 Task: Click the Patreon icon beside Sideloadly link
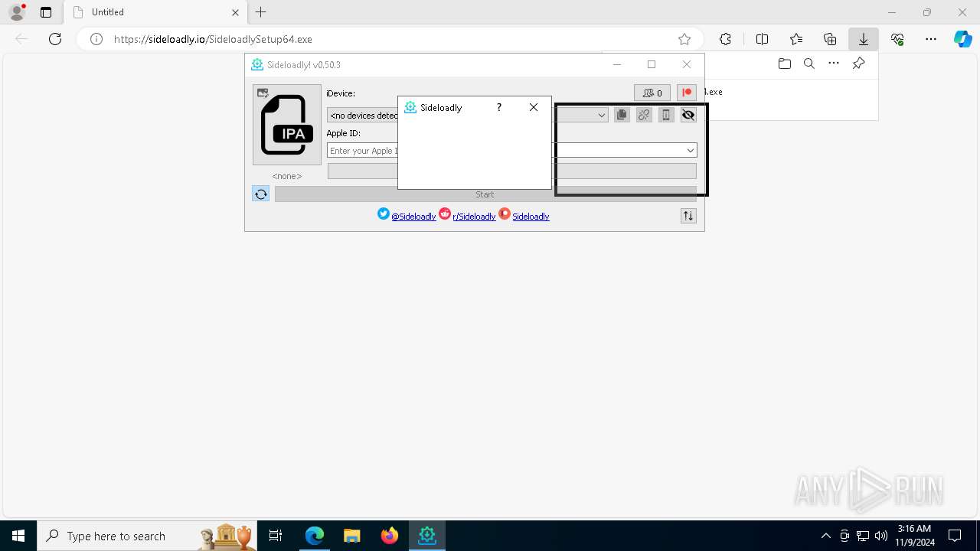point(505,214)
